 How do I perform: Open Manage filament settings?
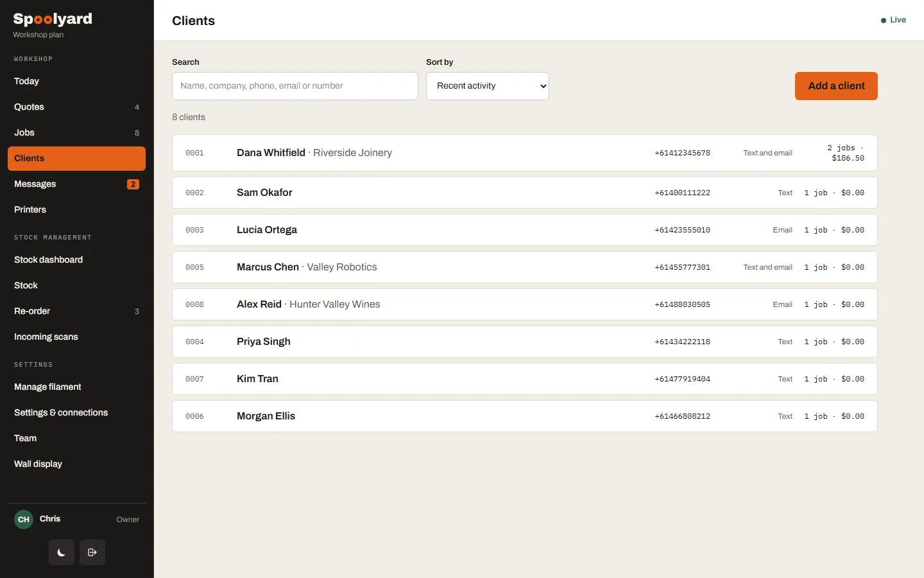pos(76,387)
